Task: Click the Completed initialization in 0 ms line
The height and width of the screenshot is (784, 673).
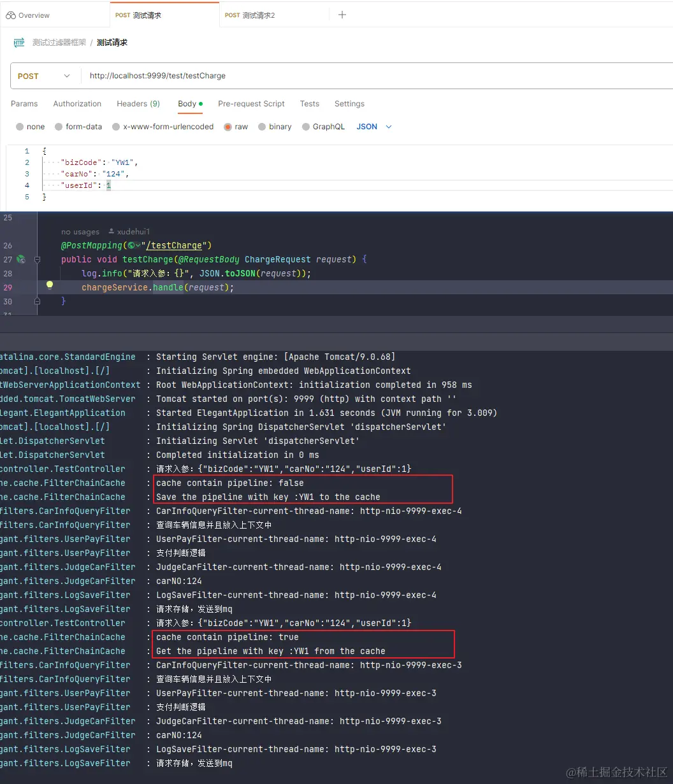Action: pyautogui.click(x=238, y=455)
